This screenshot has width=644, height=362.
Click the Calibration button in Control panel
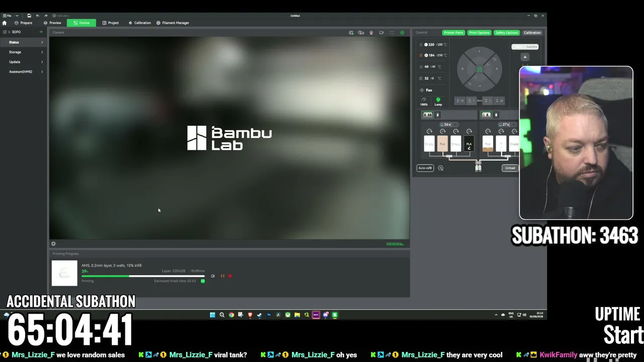pyautogui.click(x=532, y=33)
